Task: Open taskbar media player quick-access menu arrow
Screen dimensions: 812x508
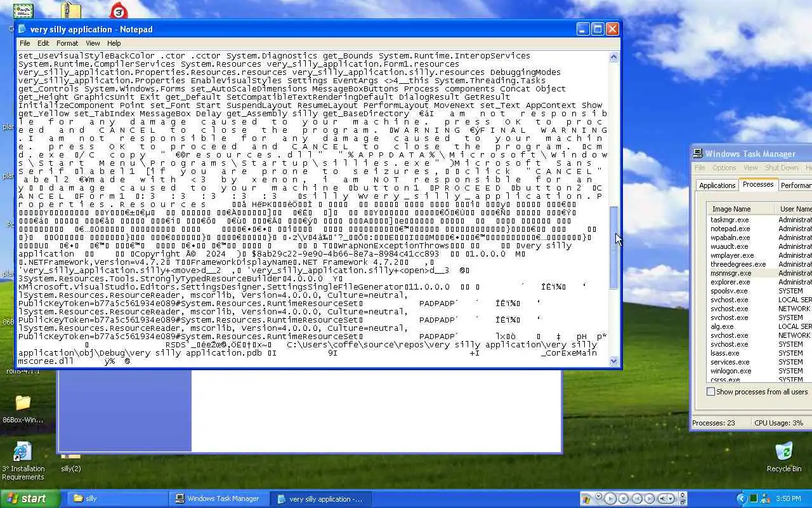Action: coord(599,495)
